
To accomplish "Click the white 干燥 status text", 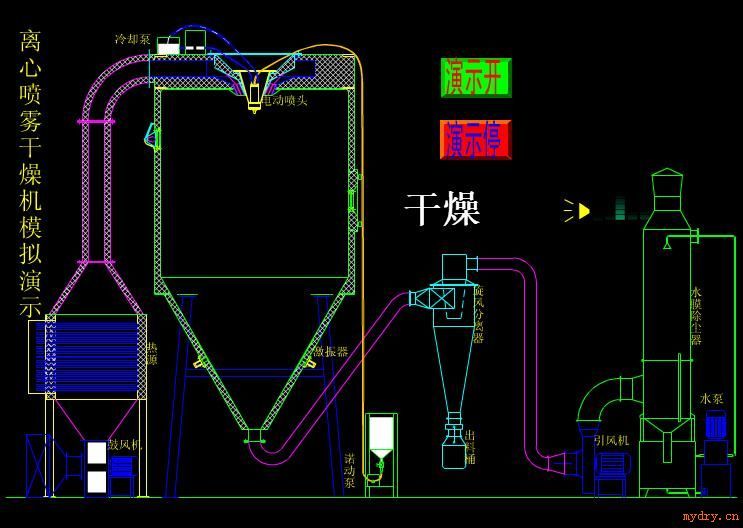I will [x=442, y=210].
